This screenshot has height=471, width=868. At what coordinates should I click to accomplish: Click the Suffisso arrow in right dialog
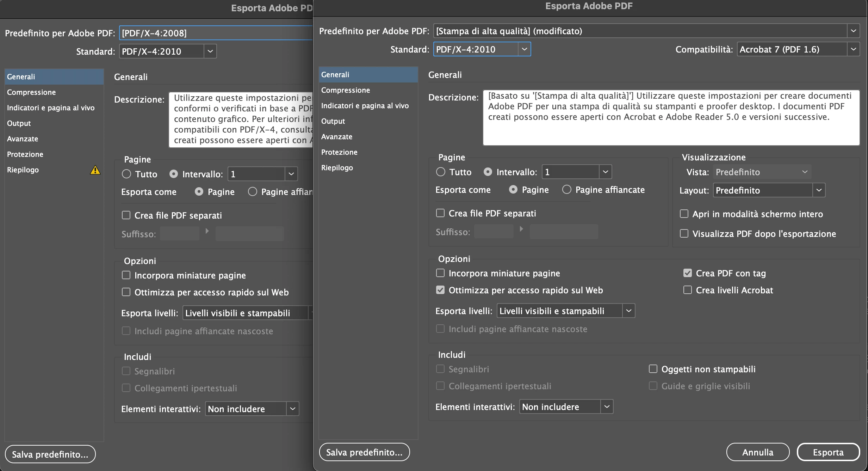coord(521,229)
